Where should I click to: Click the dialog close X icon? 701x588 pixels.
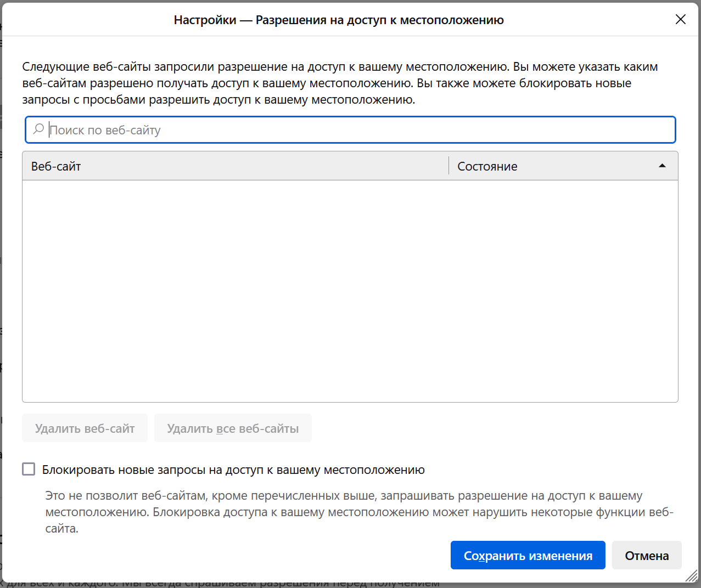pyautogui.click(x=680, y=19)
